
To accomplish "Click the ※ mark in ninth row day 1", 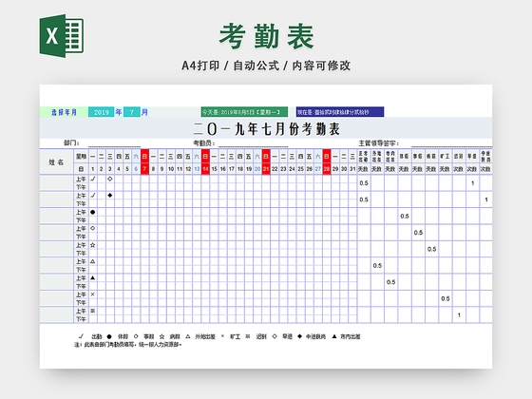I will [93, 312].
